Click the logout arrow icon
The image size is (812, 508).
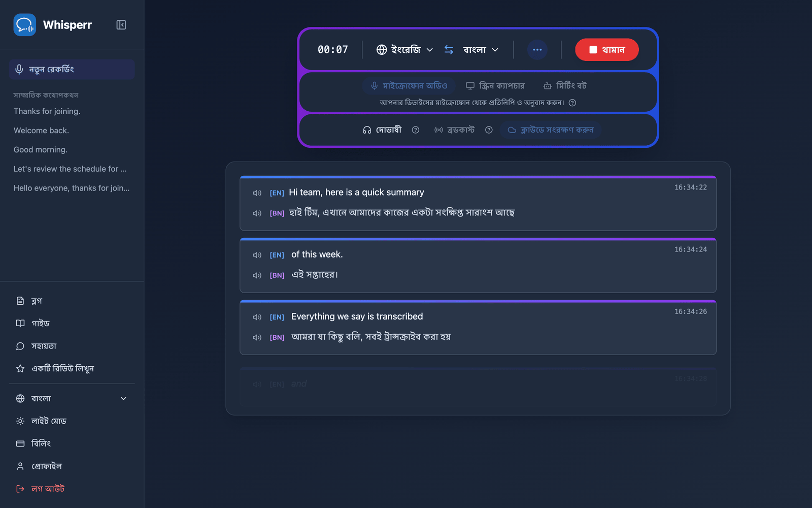click(x=20, y=489)
